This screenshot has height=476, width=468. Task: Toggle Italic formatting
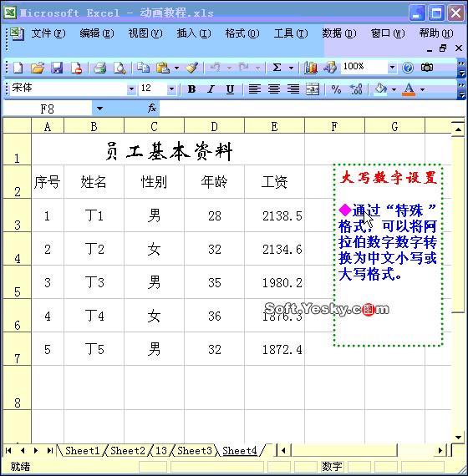point(211,89)
